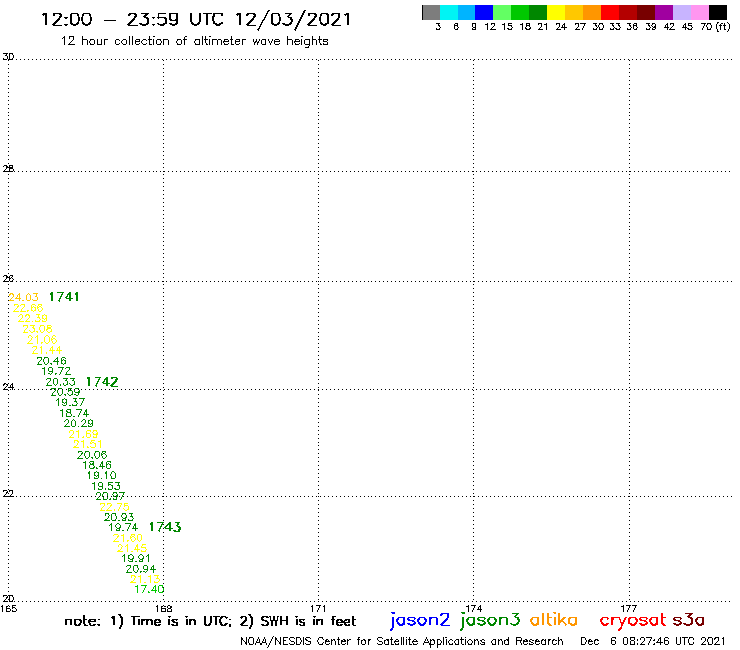Click the black swatch at the scale's end
This screenshot has width=740, height=650.
[717, 12]
